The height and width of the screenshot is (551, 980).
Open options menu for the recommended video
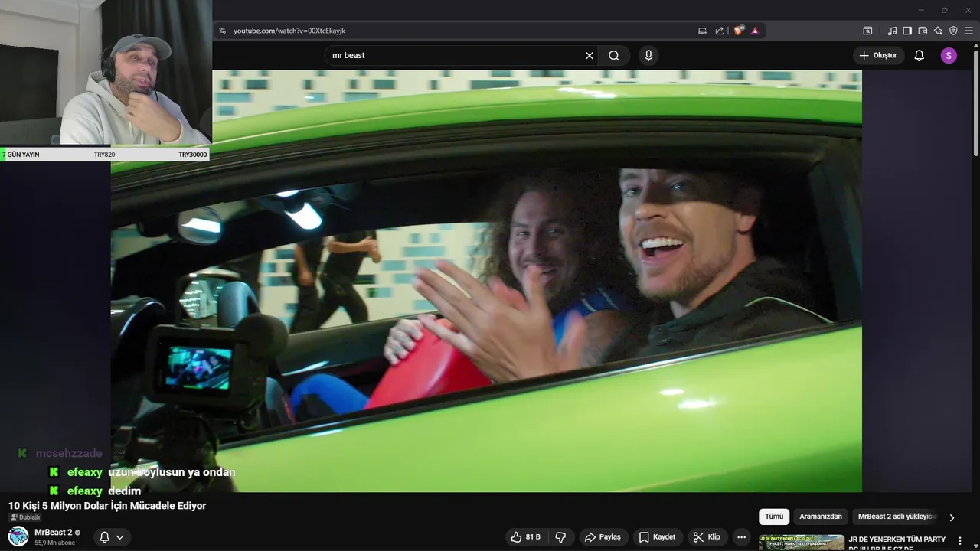960,541
